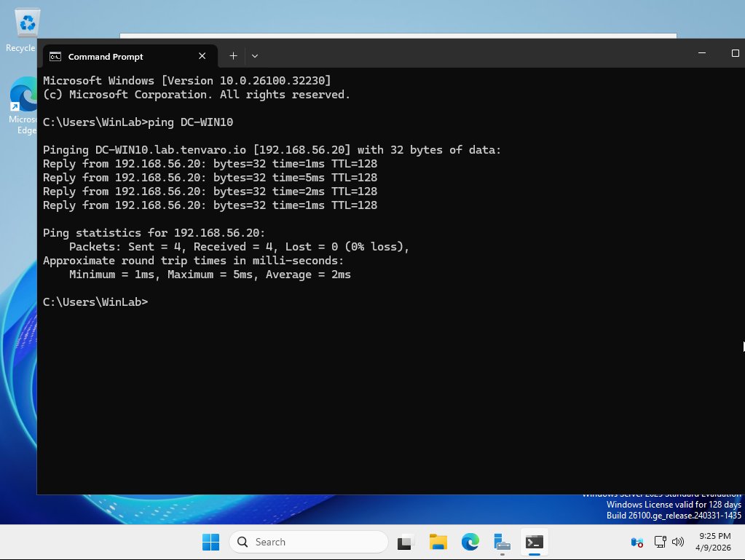Select the Command Prompt tab

(x=130, y=56)
